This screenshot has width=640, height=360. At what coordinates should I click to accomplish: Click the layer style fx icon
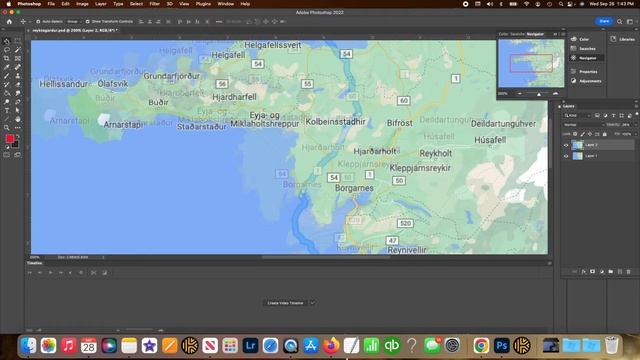(584, 271)
